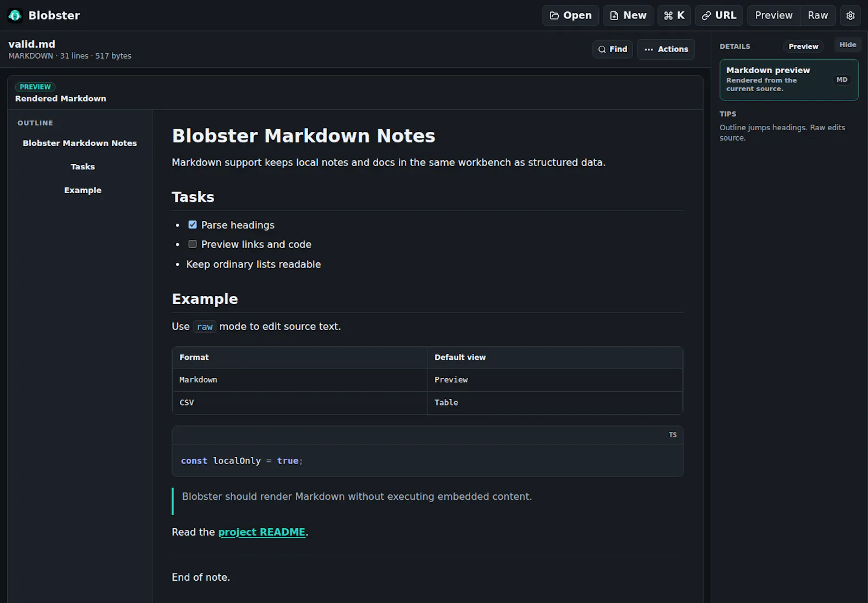Click the MD badge
Image resolution: width=868 pixels, height=603 pixels.
coord(841,79)
